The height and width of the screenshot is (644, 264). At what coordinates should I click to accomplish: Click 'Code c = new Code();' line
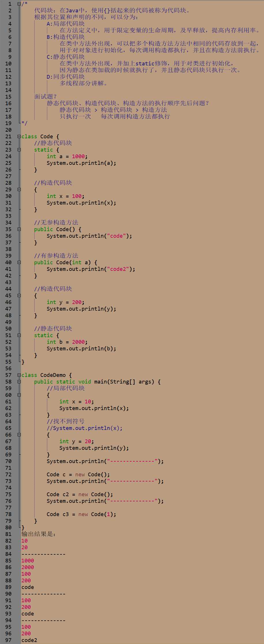click(x=78, y=475)
